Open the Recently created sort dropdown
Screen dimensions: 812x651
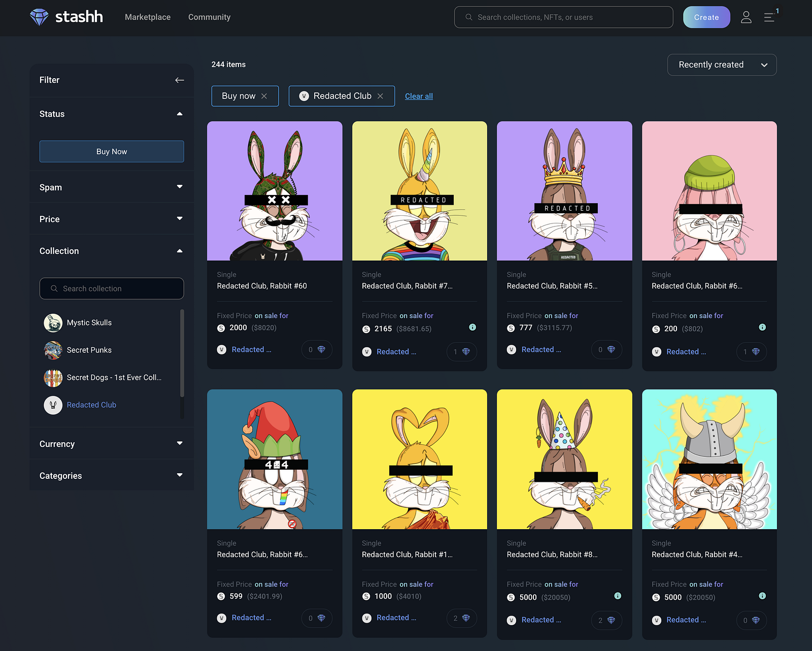tap(722, 65)
